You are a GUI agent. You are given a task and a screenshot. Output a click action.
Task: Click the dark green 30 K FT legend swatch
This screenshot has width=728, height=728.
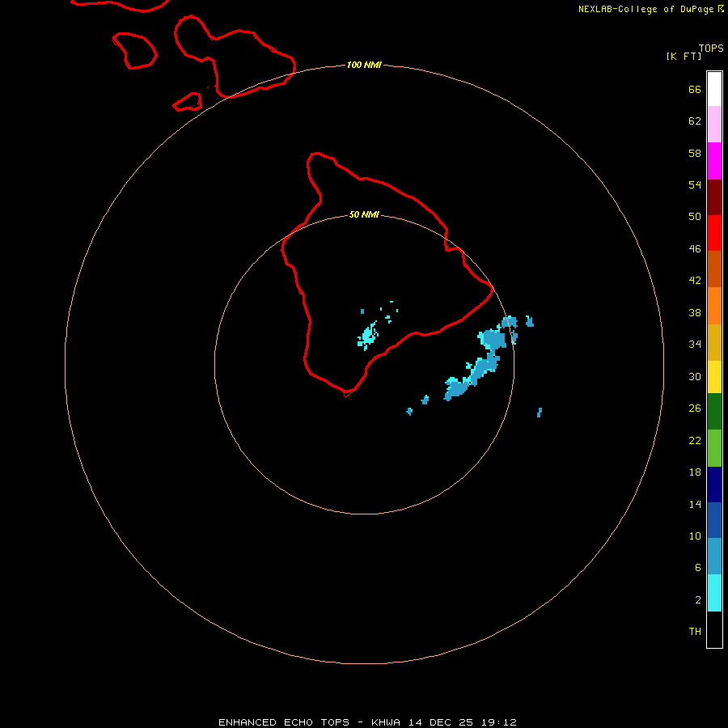[714, 412]
